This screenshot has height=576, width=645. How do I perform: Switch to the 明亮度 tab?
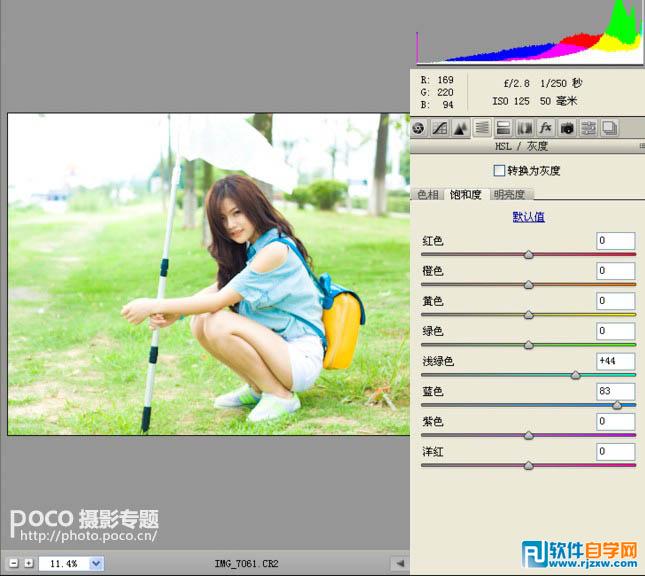[509, 194]
